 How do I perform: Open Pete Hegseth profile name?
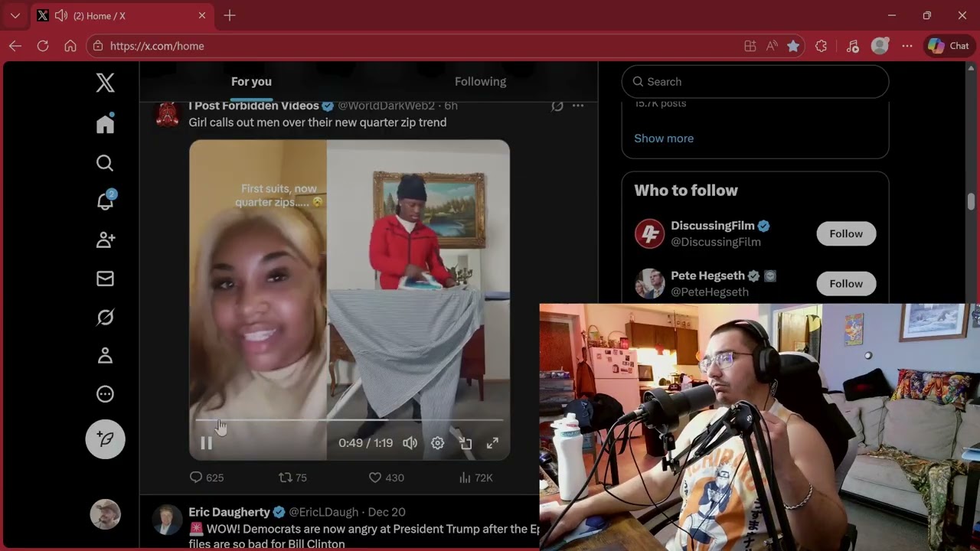[707, 275]
